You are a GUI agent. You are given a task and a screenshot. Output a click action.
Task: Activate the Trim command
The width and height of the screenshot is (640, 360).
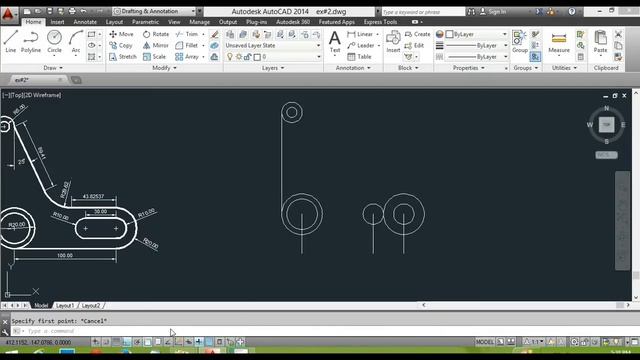[187, 34]
